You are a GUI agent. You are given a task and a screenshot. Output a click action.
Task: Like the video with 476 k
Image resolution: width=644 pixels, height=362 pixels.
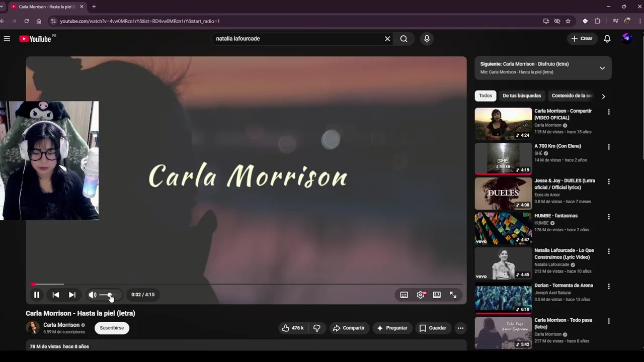(x=293, y=328)
